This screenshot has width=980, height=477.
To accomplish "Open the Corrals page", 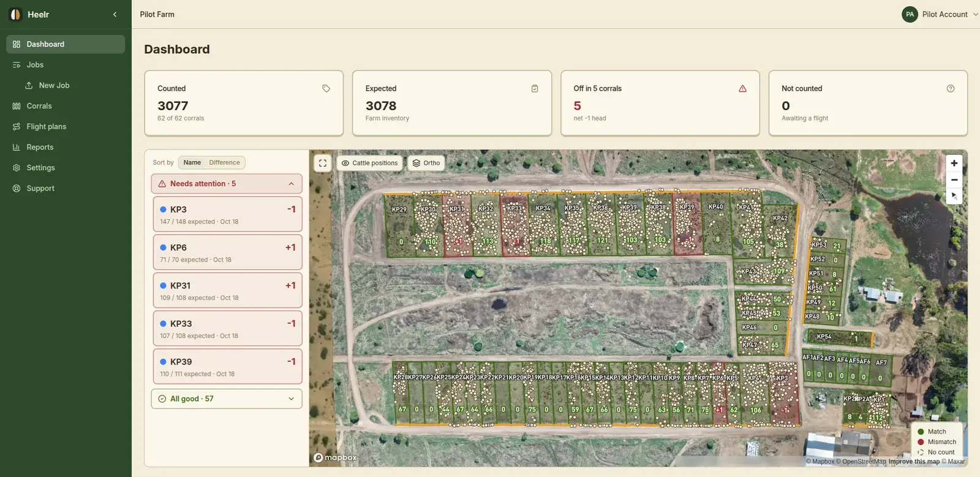I will 66,106.
